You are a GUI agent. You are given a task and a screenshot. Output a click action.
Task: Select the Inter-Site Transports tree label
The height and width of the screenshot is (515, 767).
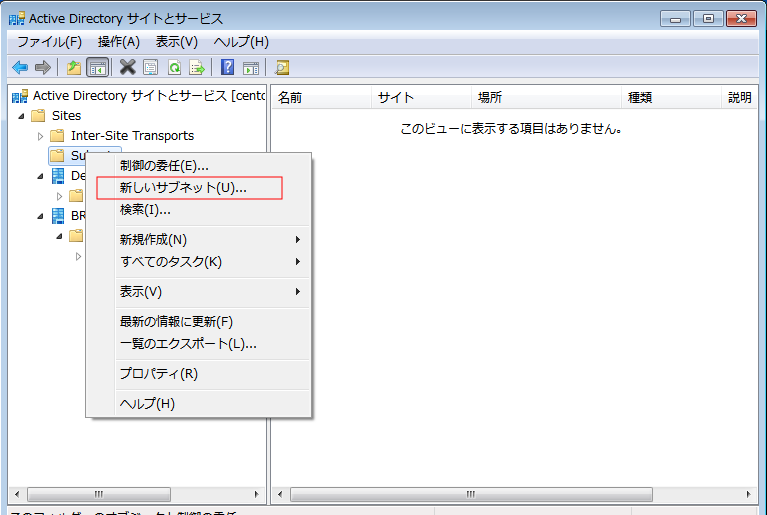[x=133, y=135]
